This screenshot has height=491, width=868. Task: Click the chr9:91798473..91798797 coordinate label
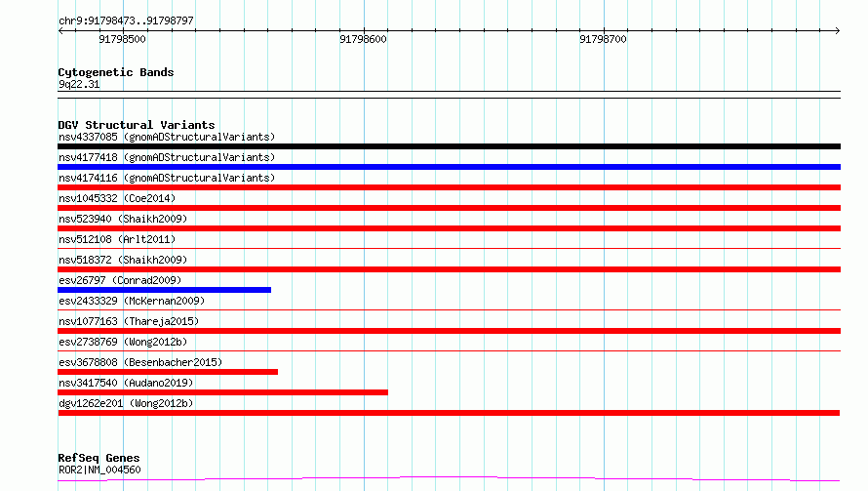click(126, 20)
